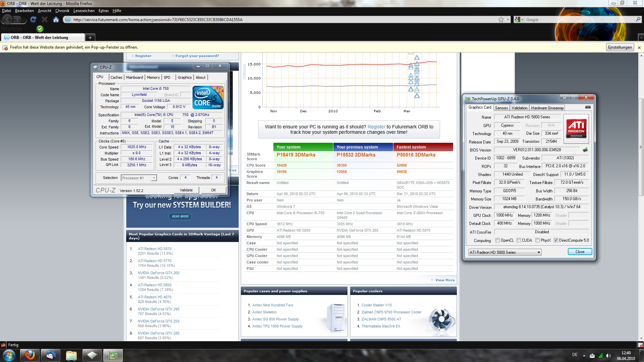The width and height of the screenshot is (644, 362).
Task: Click the Intel Core i5 logo in CPU-Z
Action: (x=208, y=97)
